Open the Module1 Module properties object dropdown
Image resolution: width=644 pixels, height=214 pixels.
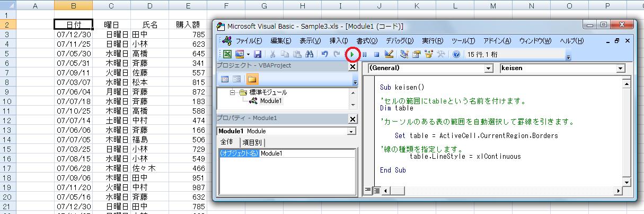pyautogui.click(x=352, y=131)
